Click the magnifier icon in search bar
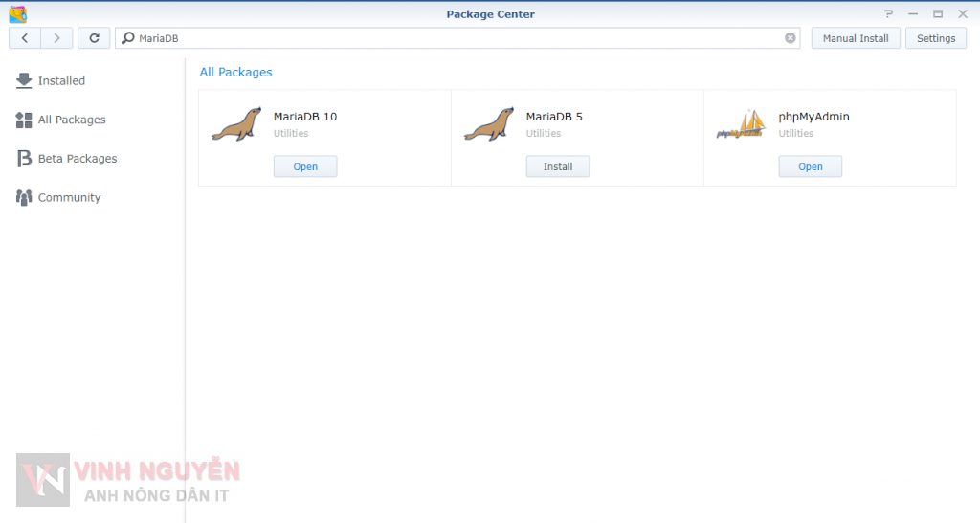The height and width of the screenshot is (523, 980). coord(128,38)
